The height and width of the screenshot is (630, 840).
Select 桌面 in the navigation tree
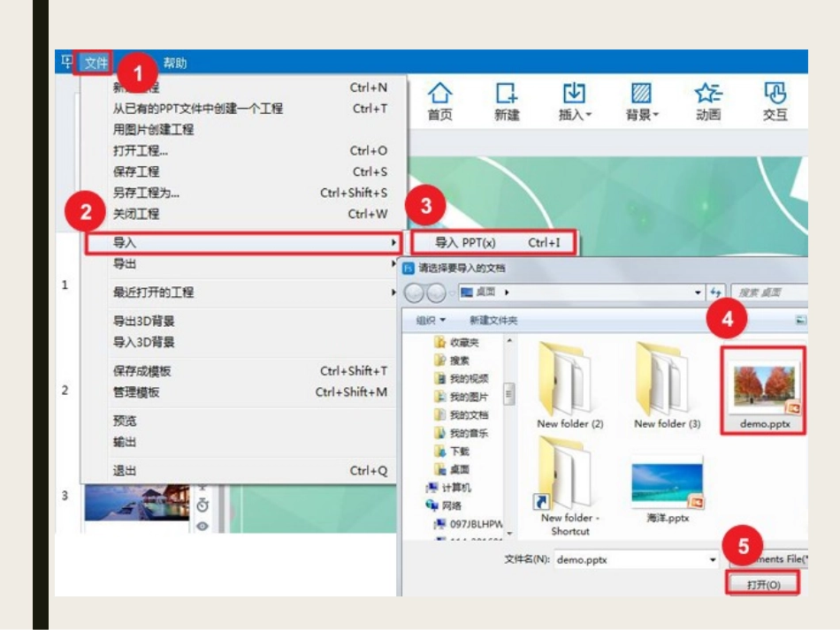pos(454,469)
